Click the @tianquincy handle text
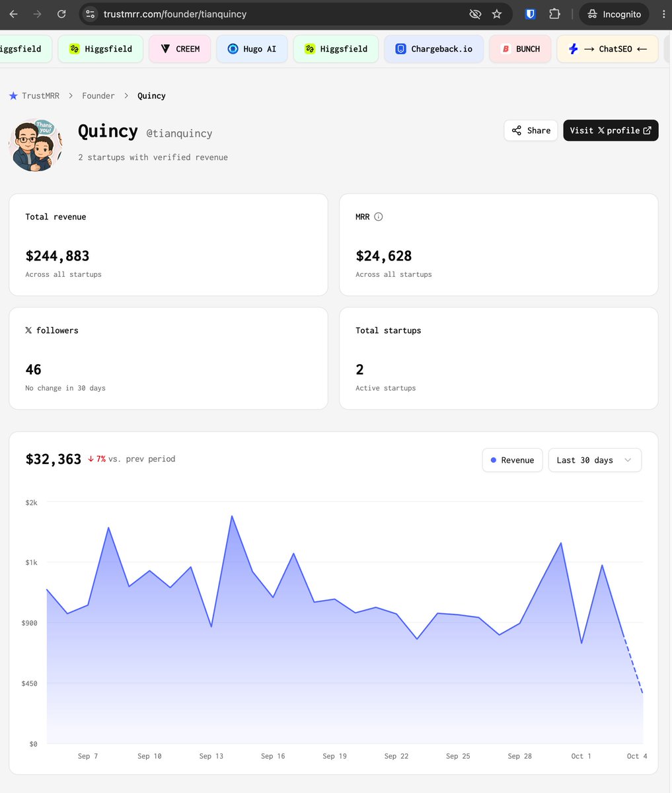 (x=179, y=133)
